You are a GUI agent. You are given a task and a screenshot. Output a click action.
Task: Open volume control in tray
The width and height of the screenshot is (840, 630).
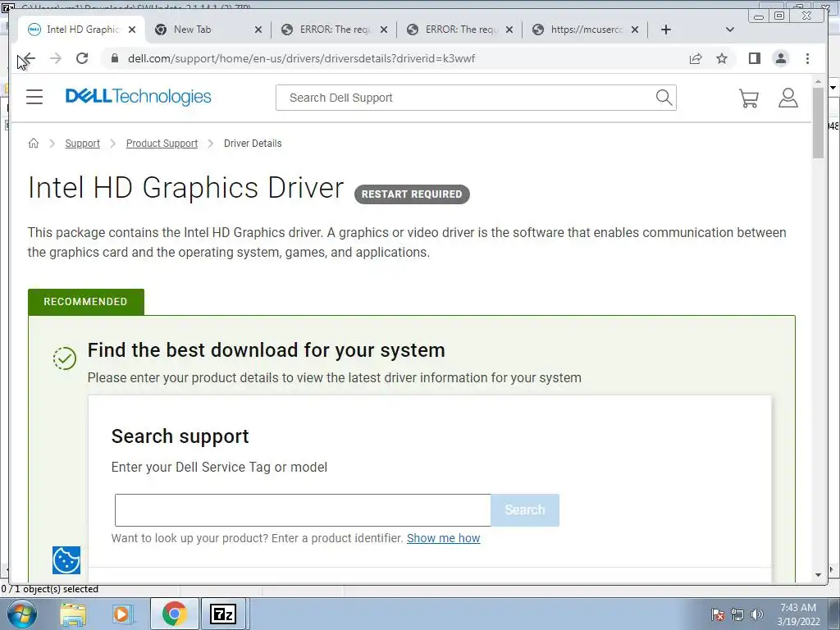click(x=756, y=614)
